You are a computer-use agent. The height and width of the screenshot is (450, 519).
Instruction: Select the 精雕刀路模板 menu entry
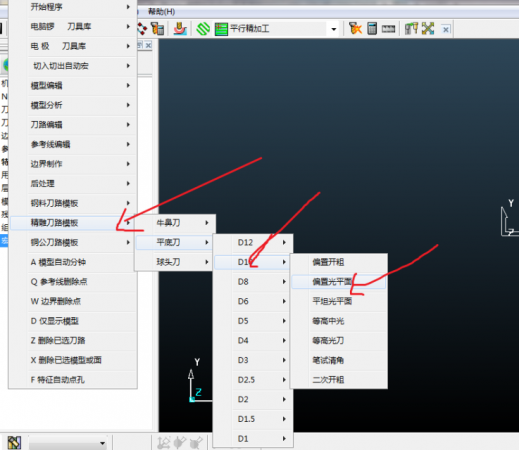[73, 223]
